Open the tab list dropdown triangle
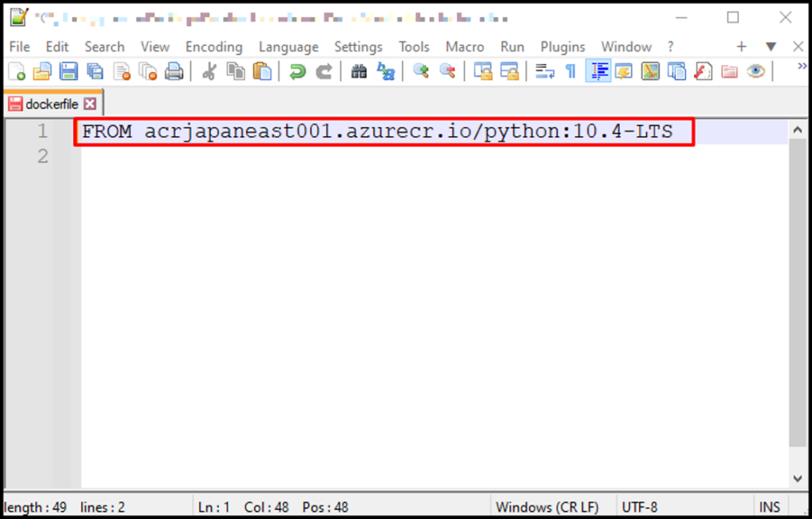The image size is (812, 519). pos(771,47)
